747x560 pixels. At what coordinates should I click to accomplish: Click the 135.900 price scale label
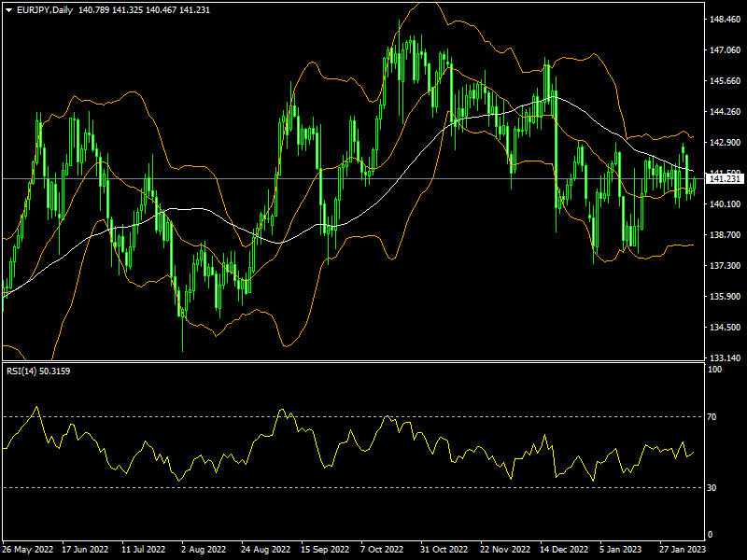point(726,296)
